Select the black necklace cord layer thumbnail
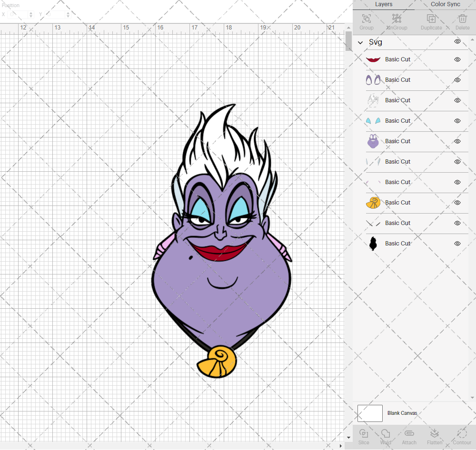Image resolution: width=476 pixels, height=450 pixels. pyautogui.click(x=373, y=223)
